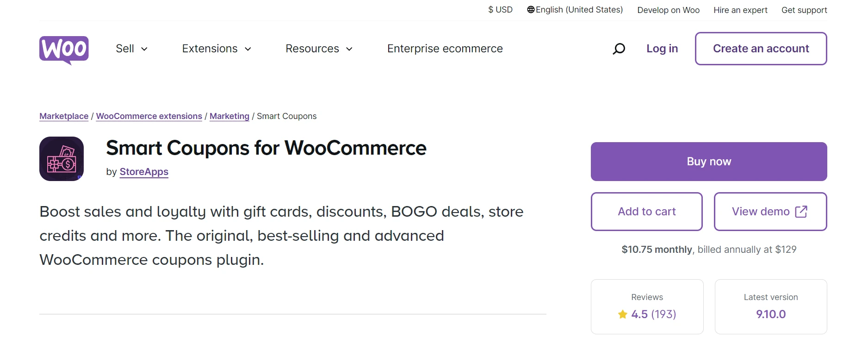Open the search magnifier icon
868x338 pixels.
[619, 49]
